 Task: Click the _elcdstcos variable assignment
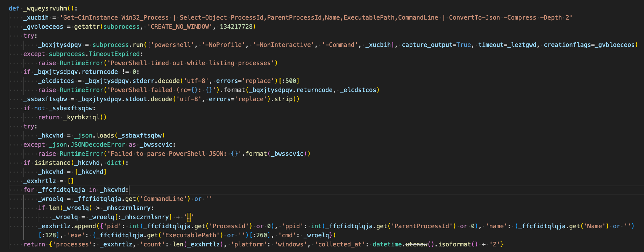click(56, 81)
